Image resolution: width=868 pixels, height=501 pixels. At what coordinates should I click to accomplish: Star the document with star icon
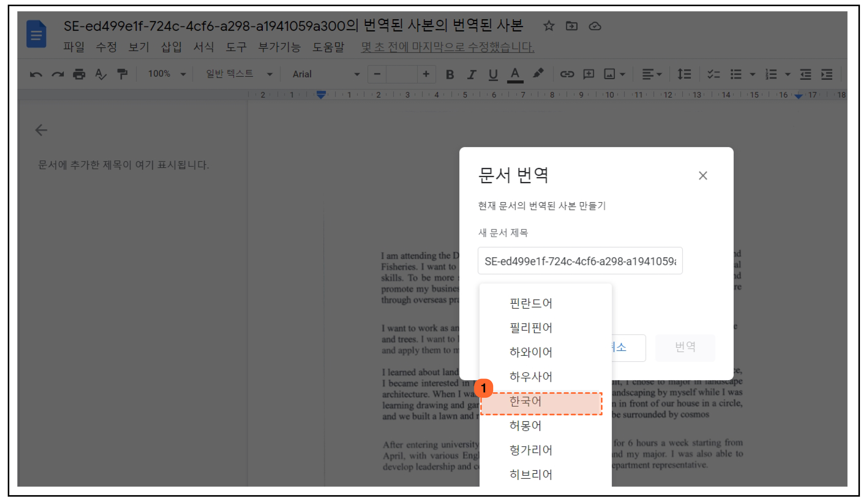coord(549,26)
